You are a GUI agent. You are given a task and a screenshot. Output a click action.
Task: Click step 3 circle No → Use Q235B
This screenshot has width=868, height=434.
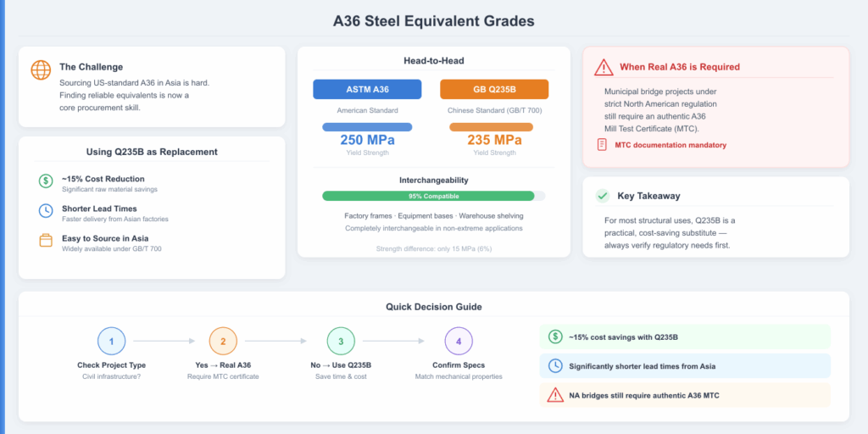tap(341, 341)
